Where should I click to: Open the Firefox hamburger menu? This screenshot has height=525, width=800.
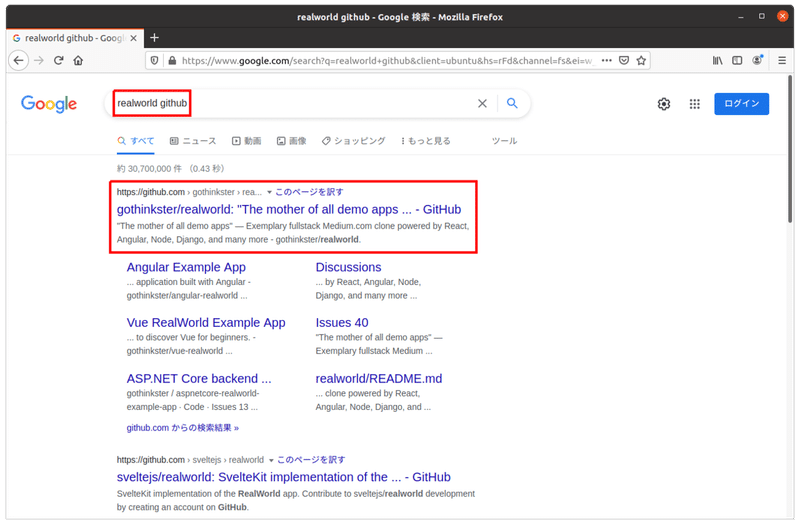[x=782, y=60]
